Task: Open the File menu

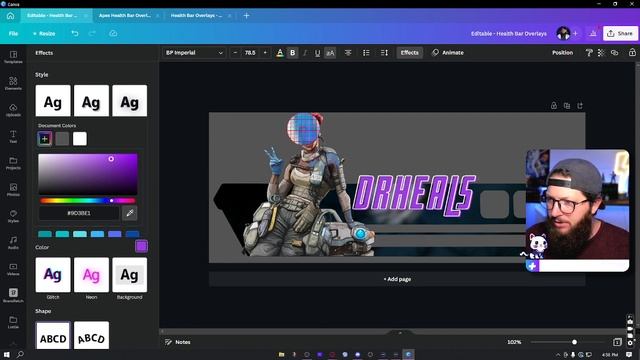Action: point(13,33)
